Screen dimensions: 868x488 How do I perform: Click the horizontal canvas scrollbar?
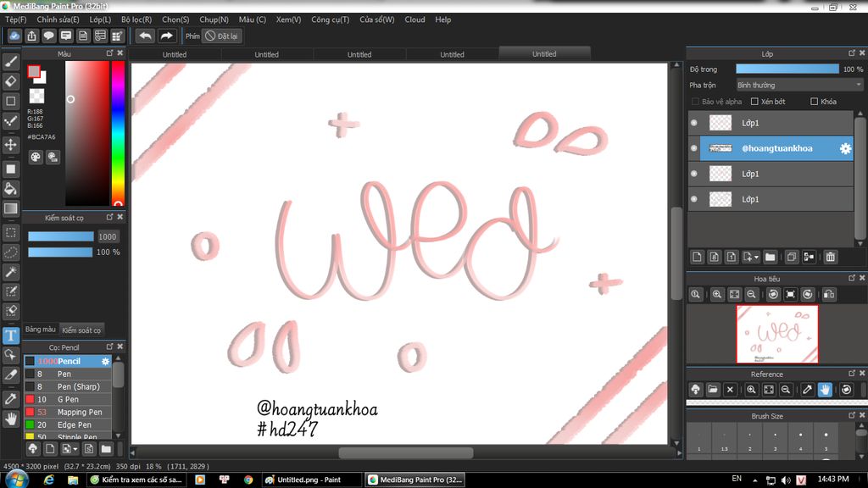[x=406, y=453]
